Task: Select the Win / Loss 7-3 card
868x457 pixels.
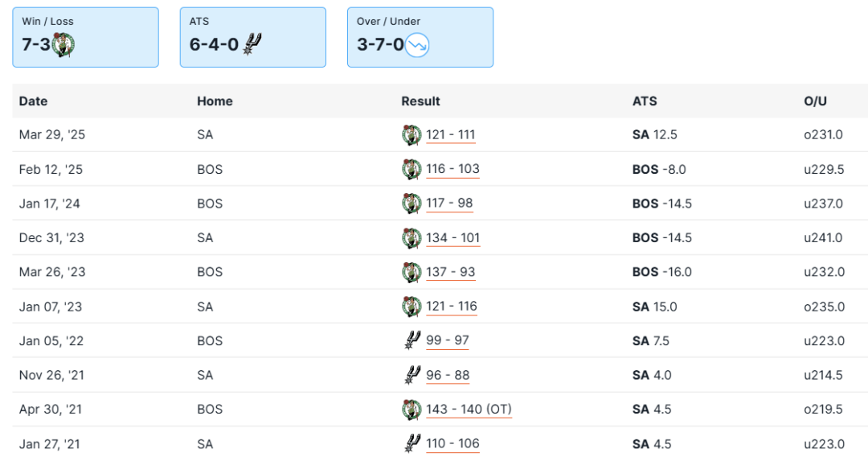Action: tap(85, 37)
